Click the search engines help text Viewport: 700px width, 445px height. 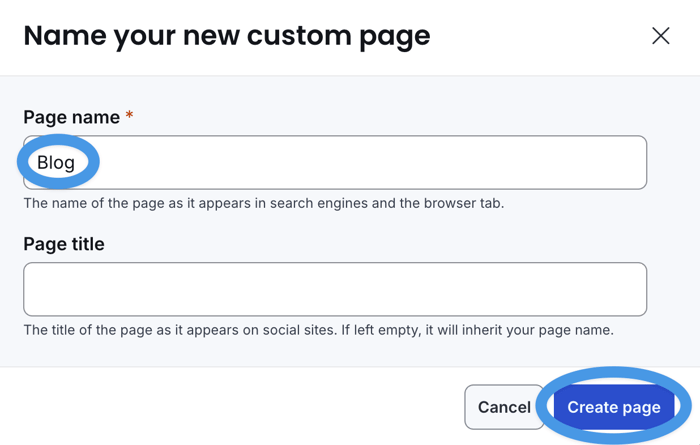(x=264, y=204)
